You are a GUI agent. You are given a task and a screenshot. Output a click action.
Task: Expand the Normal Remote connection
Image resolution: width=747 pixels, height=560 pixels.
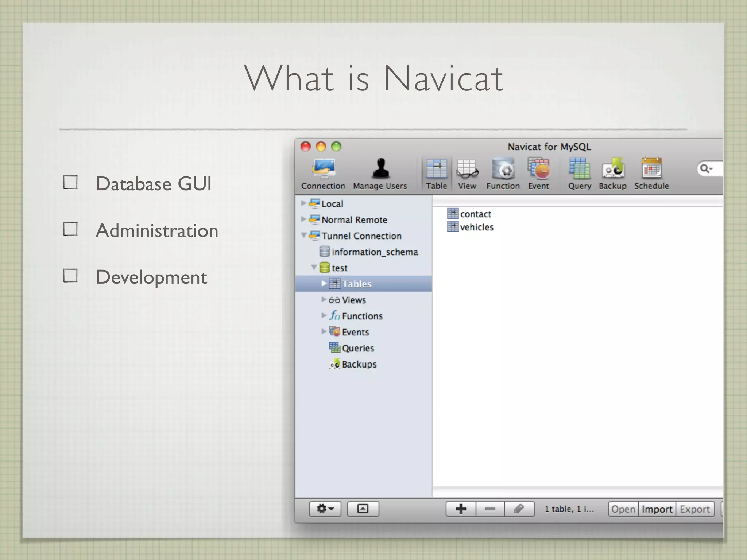303,219
